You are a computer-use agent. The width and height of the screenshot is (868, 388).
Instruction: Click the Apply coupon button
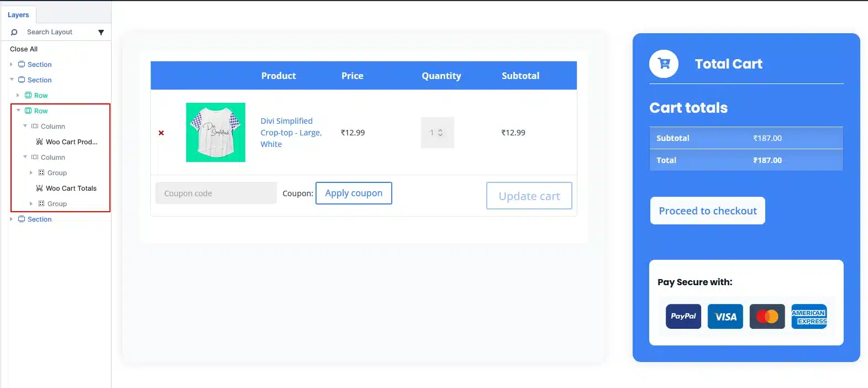pyautogui.click(x=354, y=193)
